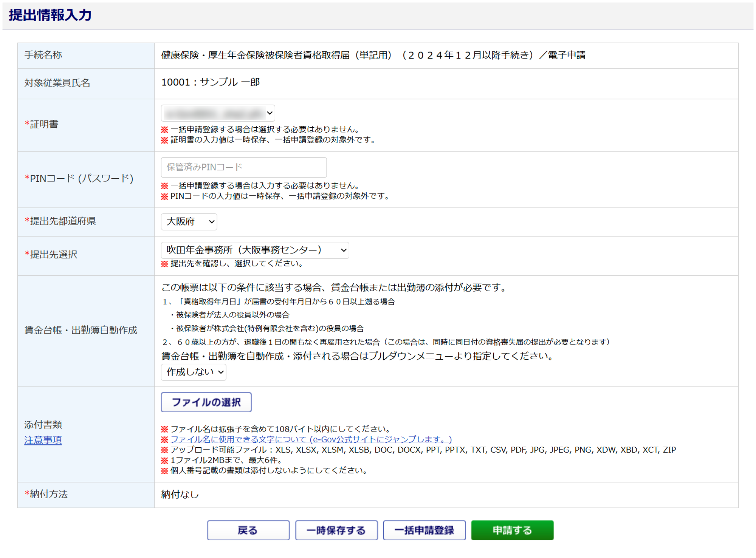Viewport: 756px width, 558px height.
Task: Open the e-Gov file name characters link
Action: 311,439
